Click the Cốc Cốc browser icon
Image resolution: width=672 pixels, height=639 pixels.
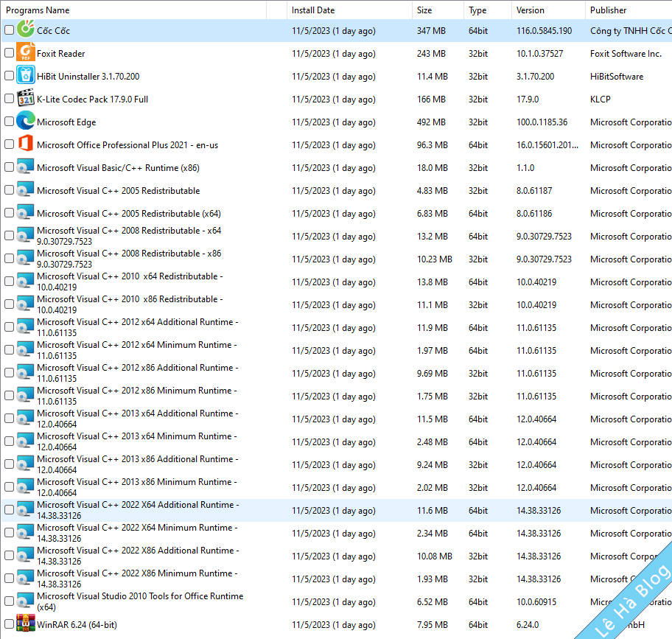26,30
